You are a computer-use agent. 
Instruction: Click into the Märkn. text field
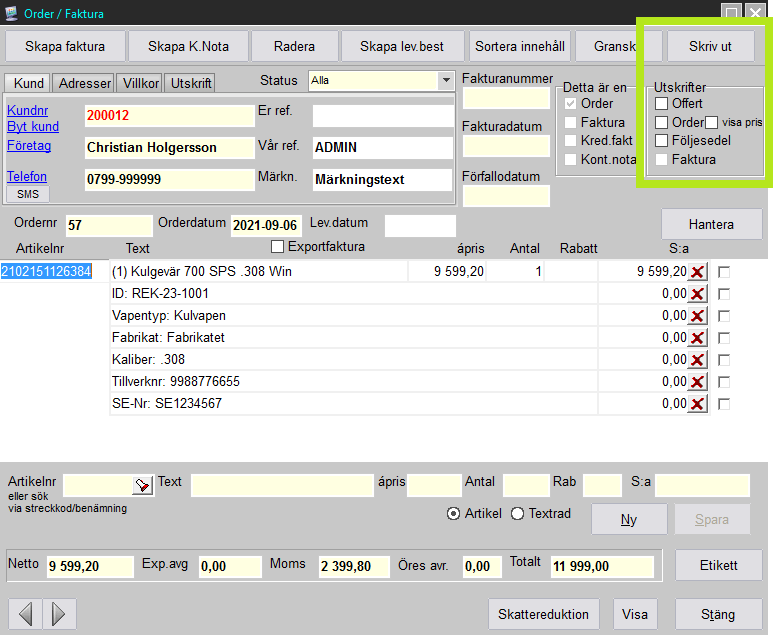[381, 180]
